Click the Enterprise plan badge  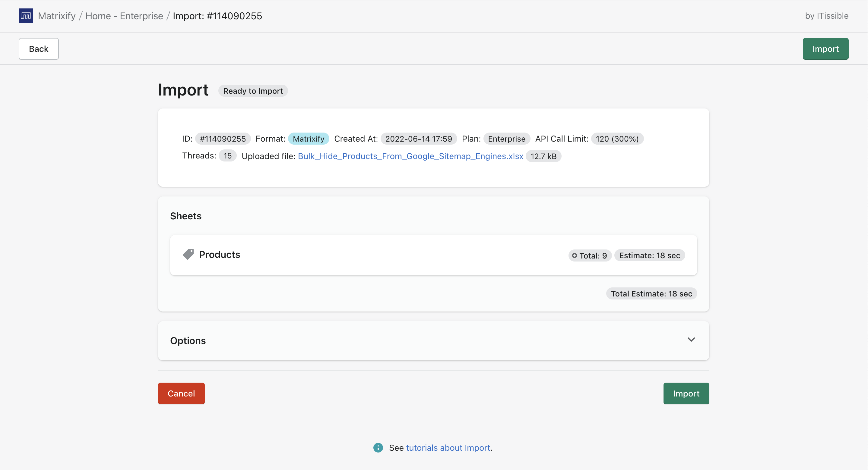pos(507,138)
